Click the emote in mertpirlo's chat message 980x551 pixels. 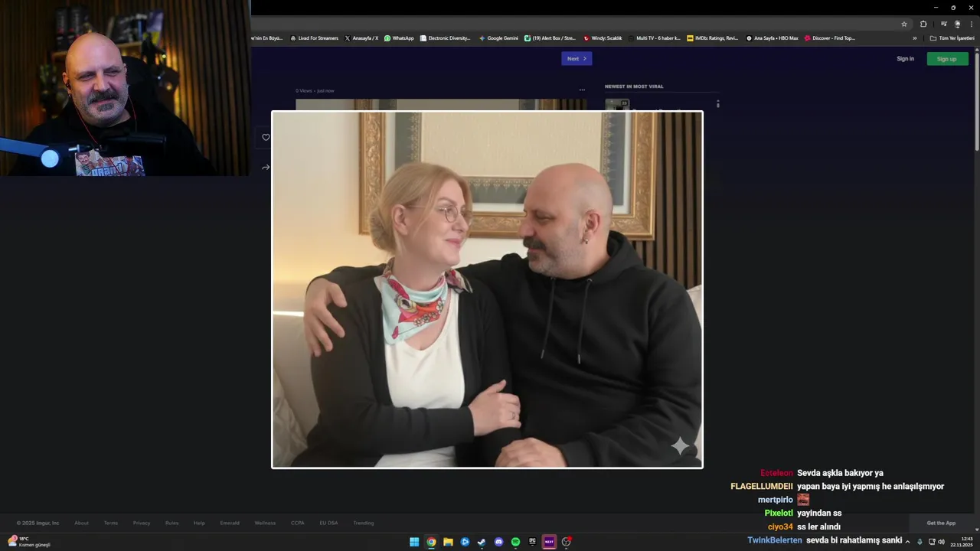tap(803, 500)
